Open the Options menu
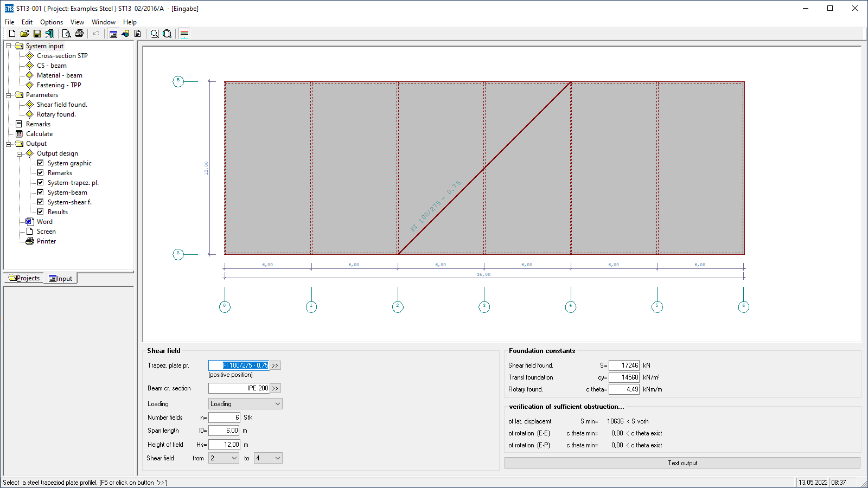Screen dimensions: 868x488 (52, 22)
